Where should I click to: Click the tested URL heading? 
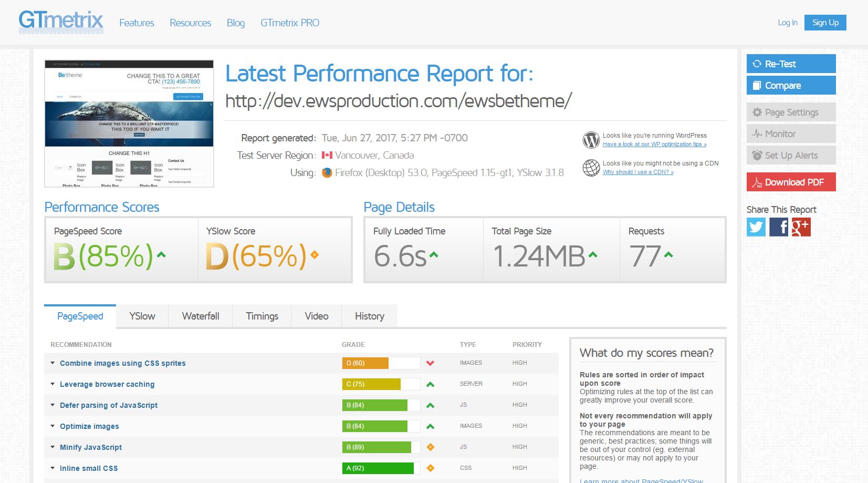coord(399,101)
